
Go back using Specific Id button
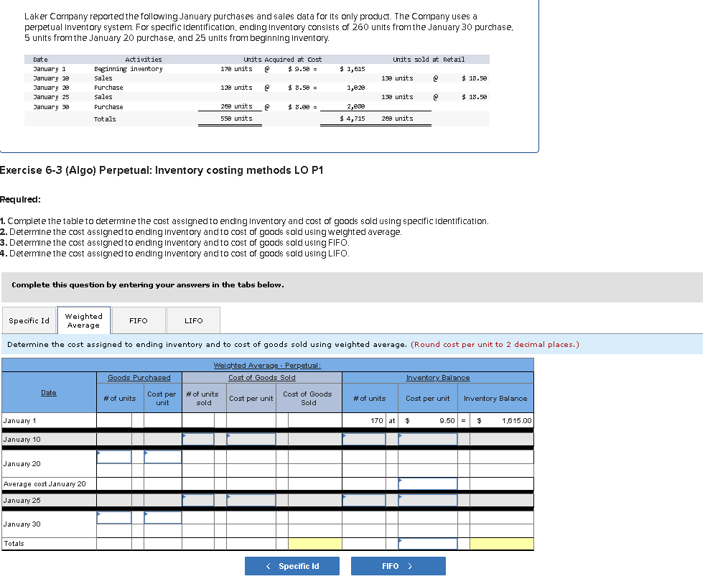pyautogui.click(x=292, y=566)
